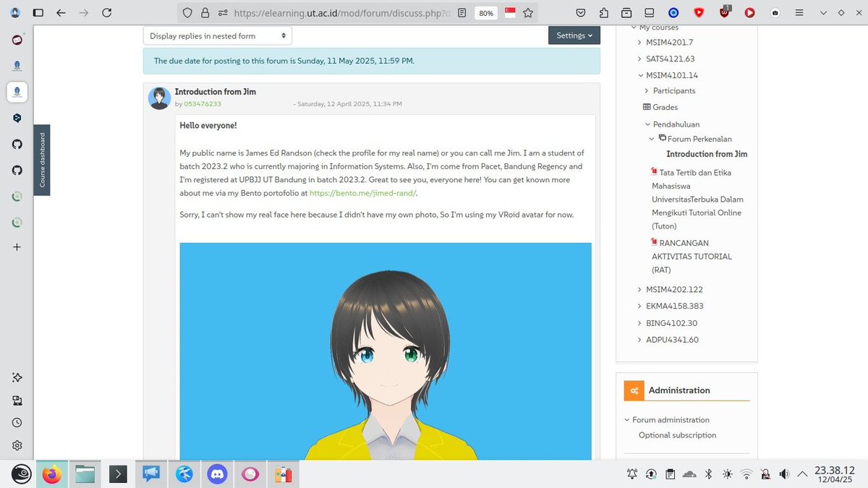This screenshot has width=868, height=488.
Task: Open the clipboard tray icon
Action: coord(671,474)
